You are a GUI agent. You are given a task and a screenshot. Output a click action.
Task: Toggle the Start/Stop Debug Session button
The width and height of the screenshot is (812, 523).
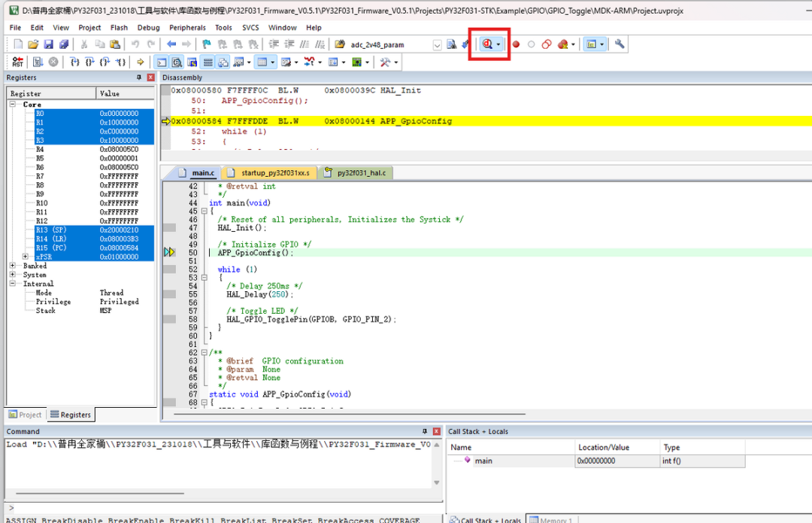point(488,44)
